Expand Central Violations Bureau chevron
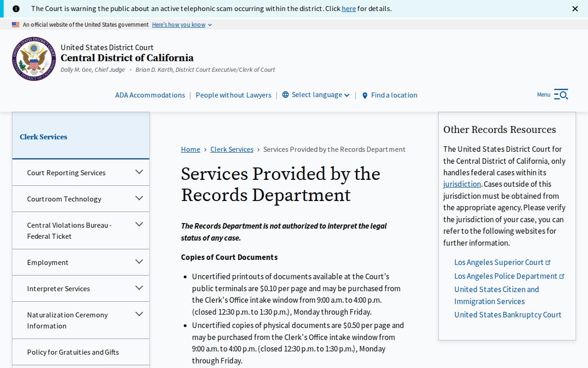 pos(139,224)
